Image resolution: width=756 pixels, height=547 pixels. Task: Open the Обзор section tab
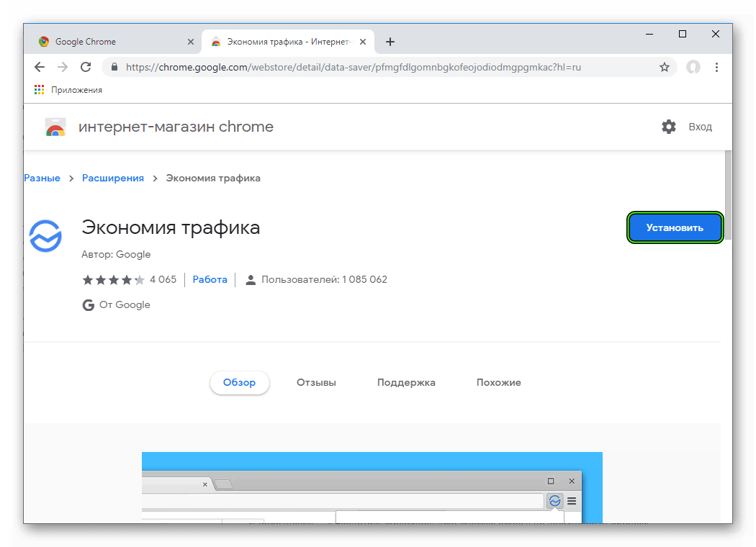[x=239, y=383]
